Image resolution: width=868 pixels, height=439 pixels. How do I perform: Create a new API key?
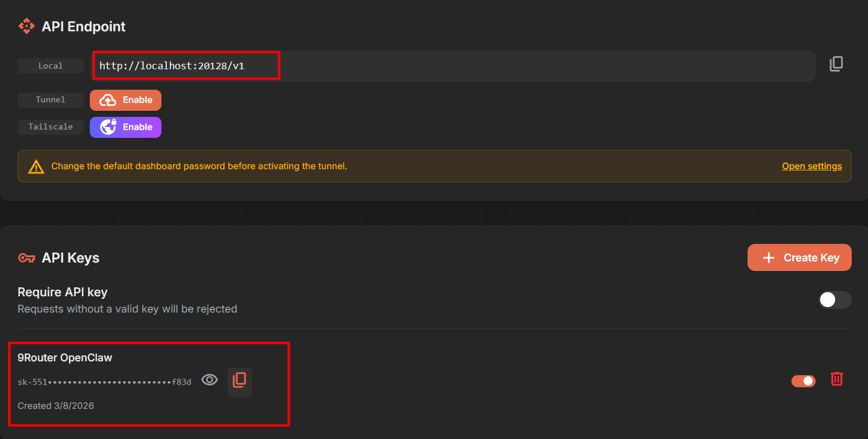point(799,258)
